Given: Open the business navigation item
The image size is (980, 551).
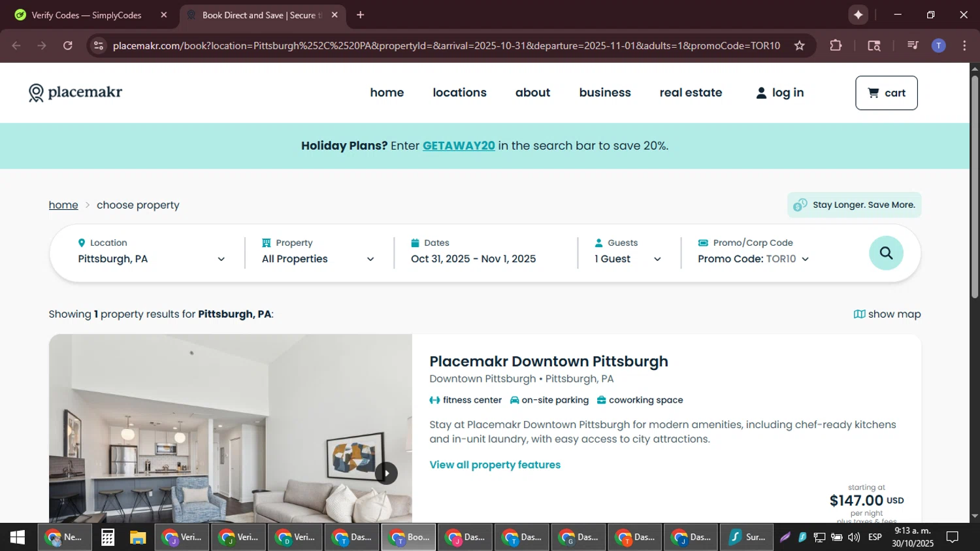Looking at the screenshot, I should coord(605,93).
